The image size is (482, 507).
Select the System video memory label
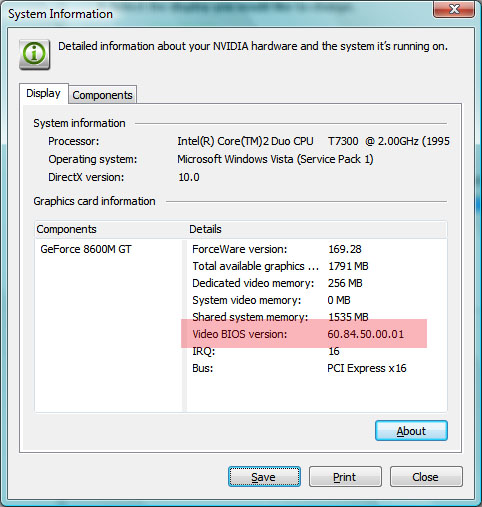pos(247,300)
